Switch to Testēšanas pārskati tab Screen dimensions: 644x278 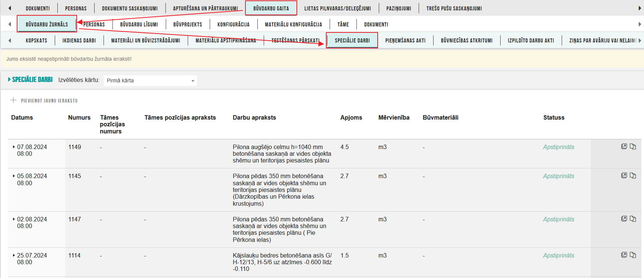[295, 40]
